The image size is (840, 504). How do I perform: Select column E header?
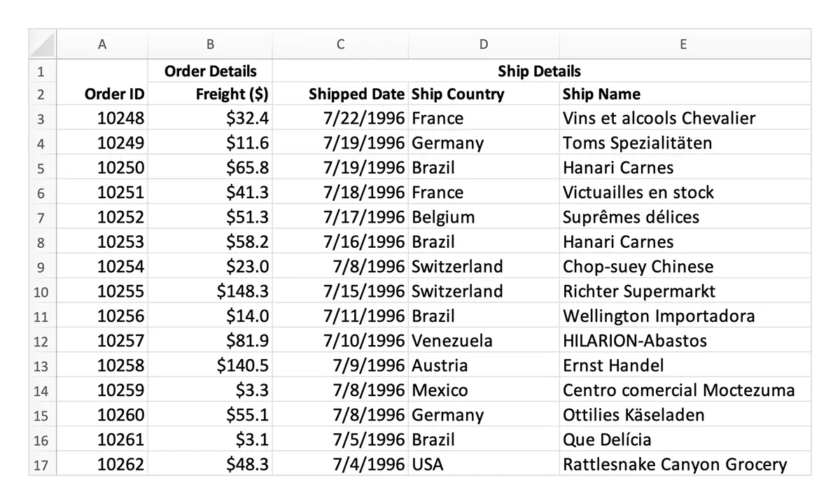tap(682, 43)
